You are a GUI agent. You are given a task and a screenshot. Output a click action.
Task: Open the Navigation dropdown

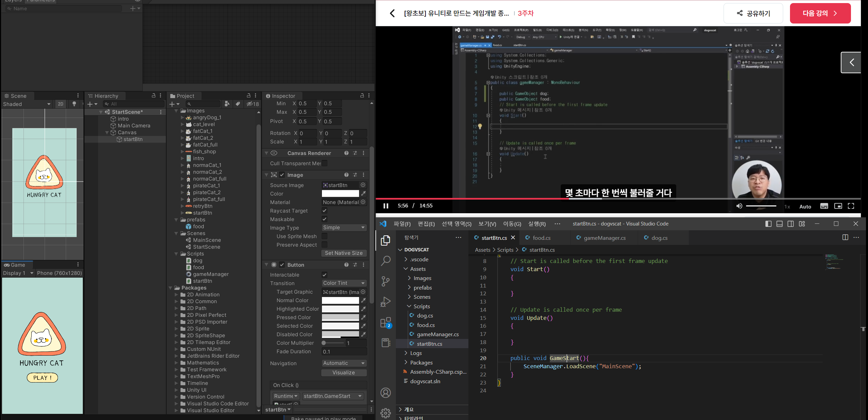(344, 363)
